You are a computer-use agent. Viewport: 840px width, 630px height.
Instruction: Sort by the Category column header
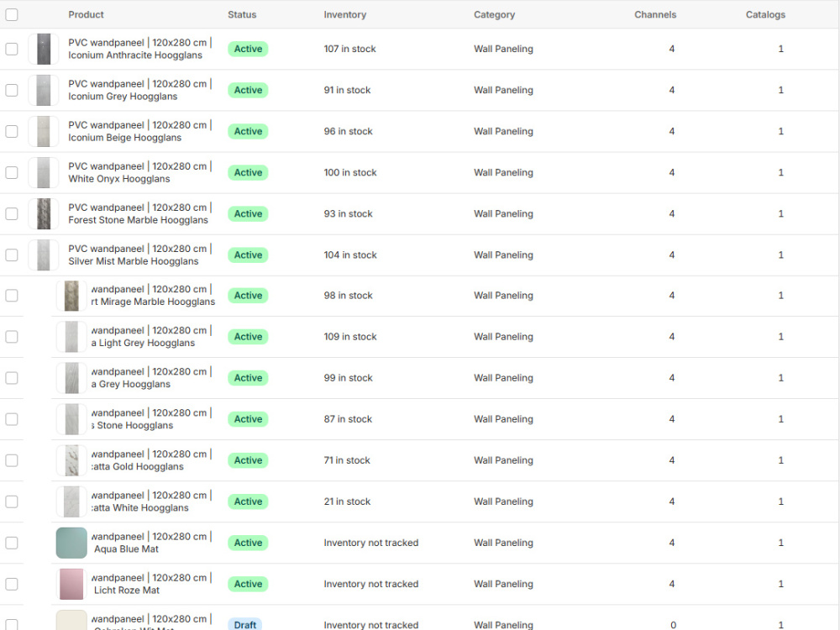pos(494,14)
